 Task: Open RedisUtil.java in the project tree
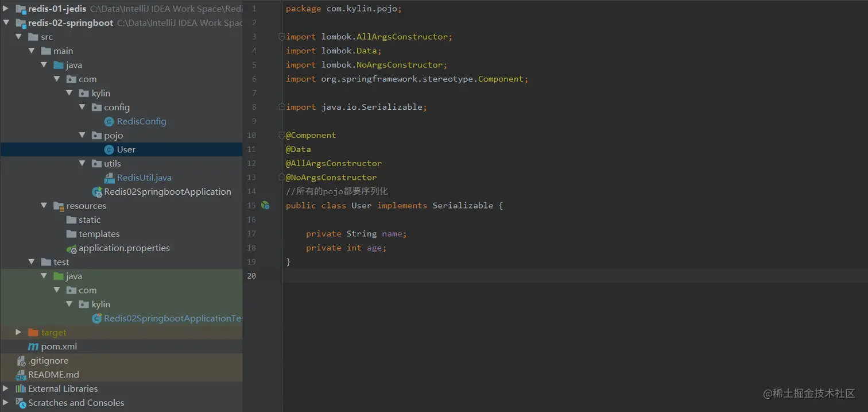(x=144, y=178)
